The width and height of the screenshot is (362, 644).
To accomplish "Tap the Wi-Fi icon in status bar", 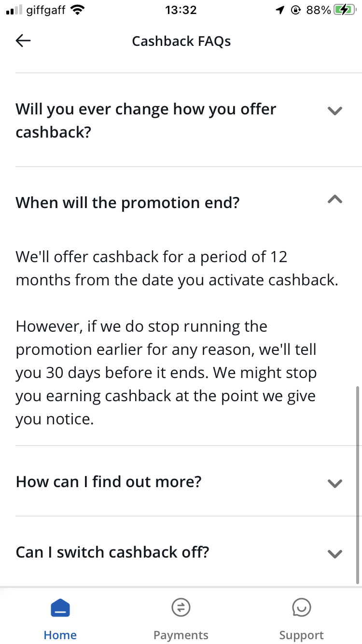I will 76,10.
